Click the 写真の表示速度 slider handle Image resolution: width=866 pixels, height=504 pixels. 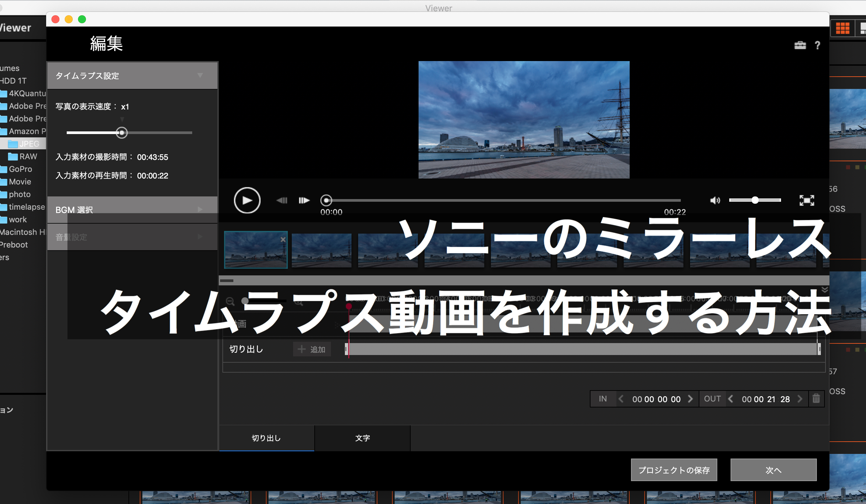(122, 133)
